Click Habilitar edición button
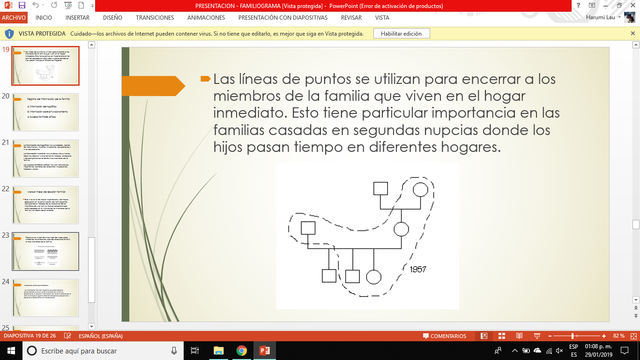Image resolution: width=640 pixels, height=360 pixels. point(401,33)
